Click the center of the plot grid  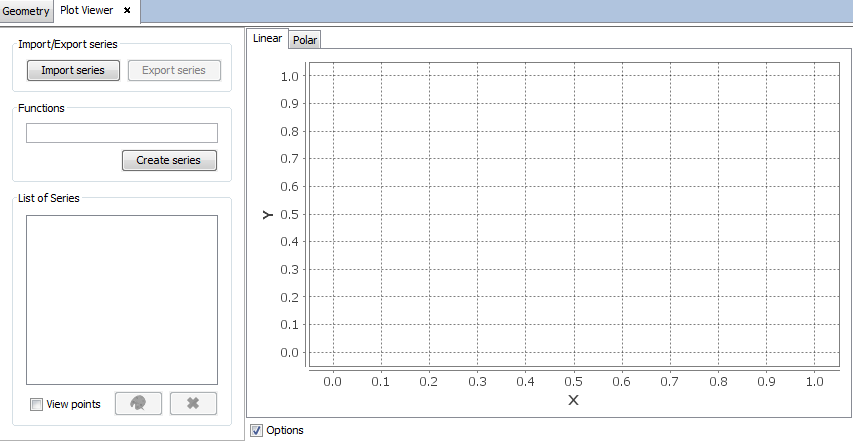click(x=573, y=215)
